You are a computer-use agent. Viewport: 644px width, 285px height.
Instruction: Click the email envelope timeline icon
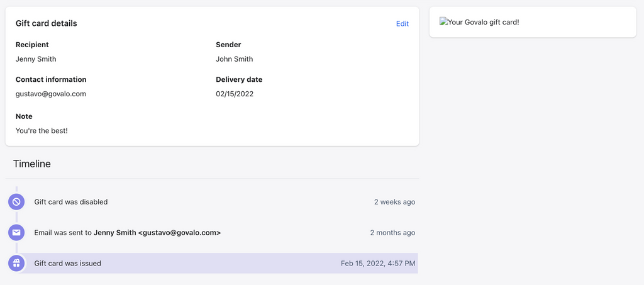[16, 233]
